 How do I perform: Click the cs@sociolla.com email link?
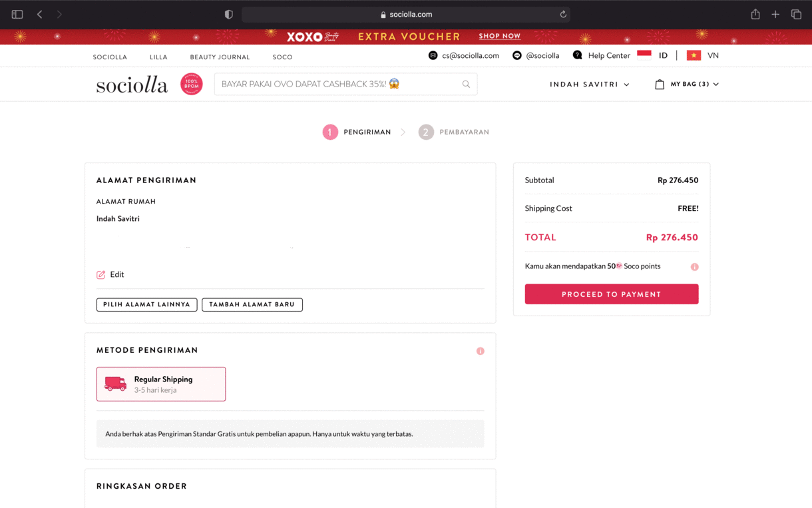pyautogui.click(x=471, y=55)
